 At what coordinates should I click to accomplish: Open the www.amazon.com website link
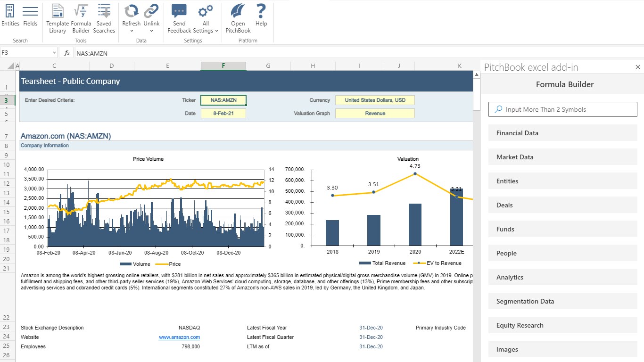point(179,337)
